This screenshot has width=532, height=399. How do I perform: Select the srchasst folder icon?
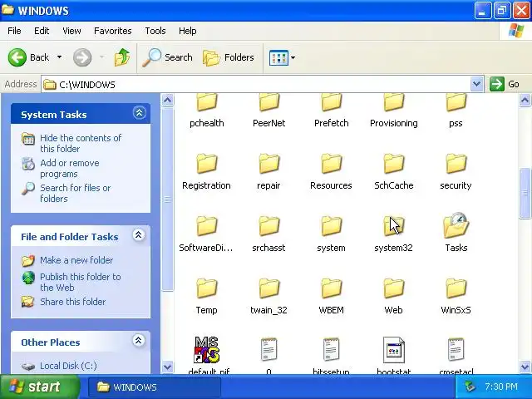pyautogui.click(x=269, y=226)
